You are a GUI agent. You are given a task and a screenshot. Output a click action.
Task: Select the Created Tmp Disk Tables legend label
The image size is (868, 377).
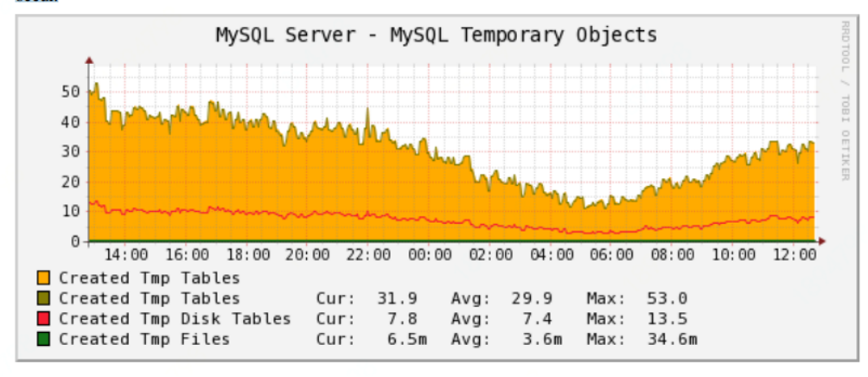coord(175,319)
